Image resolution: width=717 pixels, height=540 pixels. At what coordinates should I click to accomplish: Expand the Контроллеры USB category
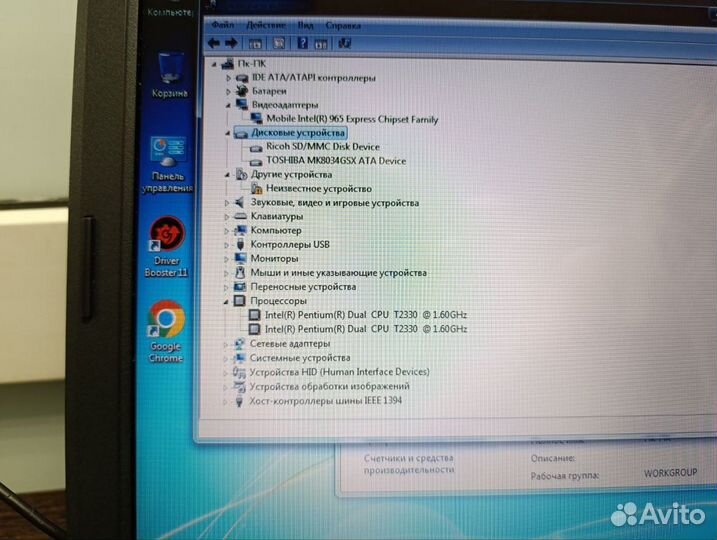click(227, 245)
